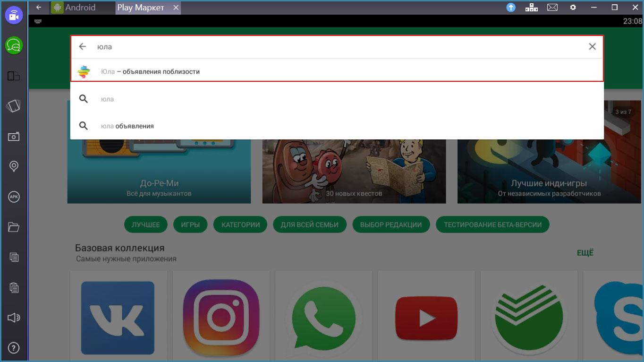644x362 pixels.
Task: Click the keyboard icon in status bar
Action: [x=38, y=21]
